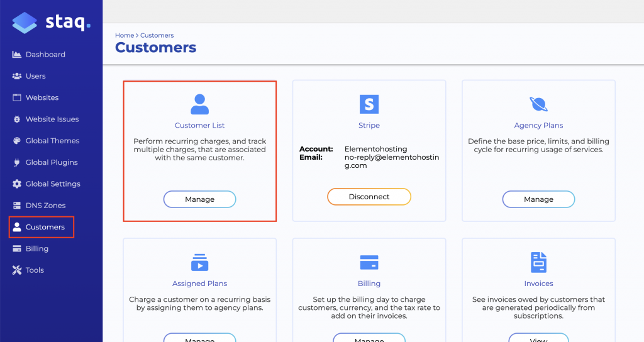Screen dimensions: 644x342
Task: Select Website Issues in the sidebar
Action: click(52, 119)
